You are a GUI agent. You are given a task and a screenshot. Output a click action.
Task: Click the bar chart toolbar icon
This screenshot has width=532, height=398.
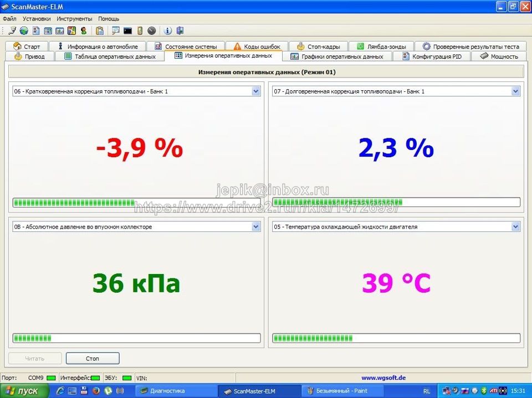point(59,31)
